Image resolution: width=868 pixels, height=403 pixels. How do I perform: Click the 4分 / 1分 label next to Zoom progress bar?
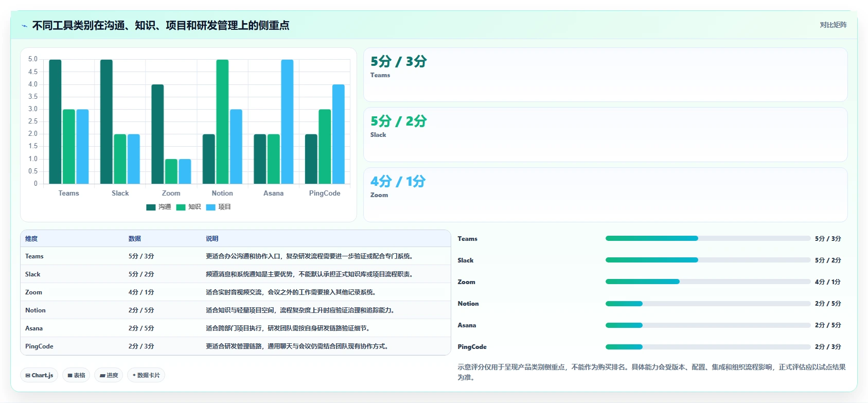click(x=828, y=282)
